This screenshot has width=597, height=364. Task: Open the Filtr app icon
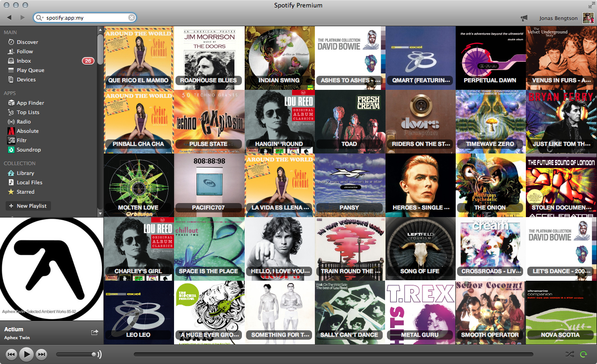point(11,140)
